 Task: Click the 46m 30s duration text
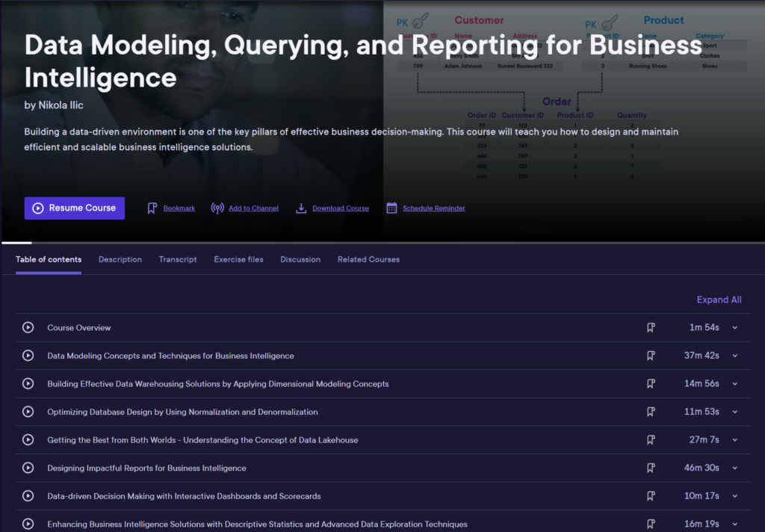pos(701,468)
